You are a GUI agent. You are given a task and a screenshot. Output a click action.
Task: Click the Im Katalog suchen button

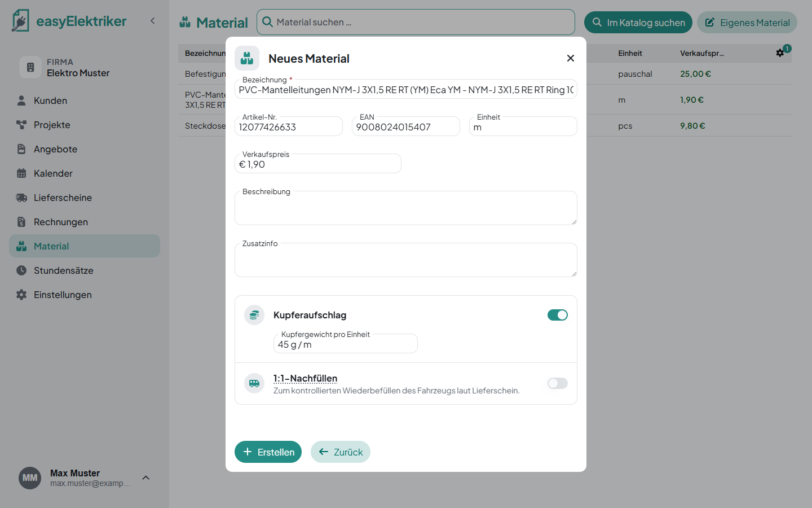tap(638, 23)
